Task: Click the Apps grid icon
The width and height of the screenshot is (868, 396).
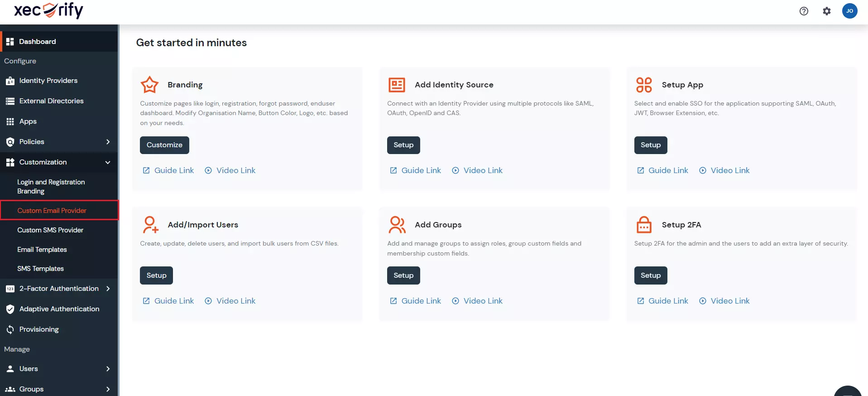Action: (10, 121)
